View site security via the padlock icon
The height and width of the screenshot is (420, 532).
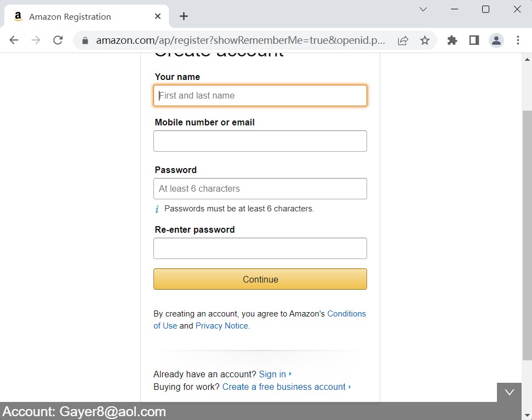coord(84,40)
